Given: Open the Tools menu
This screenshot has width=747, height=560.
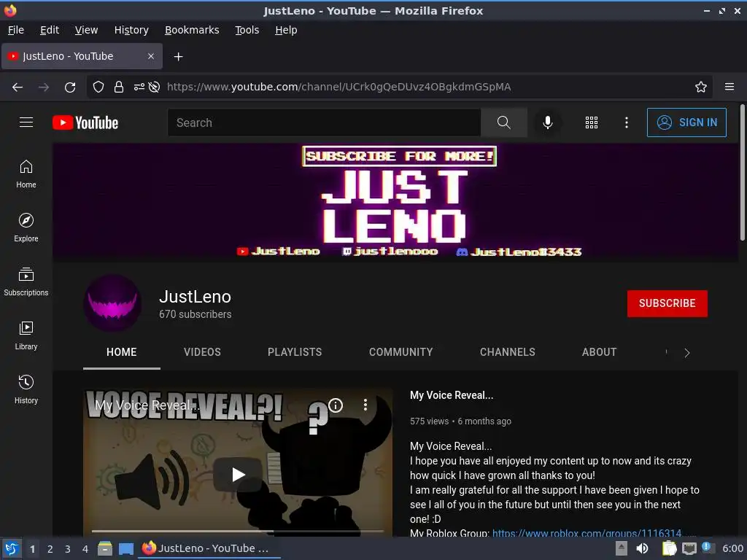Looking at the screenshot, I should (247, 30).
